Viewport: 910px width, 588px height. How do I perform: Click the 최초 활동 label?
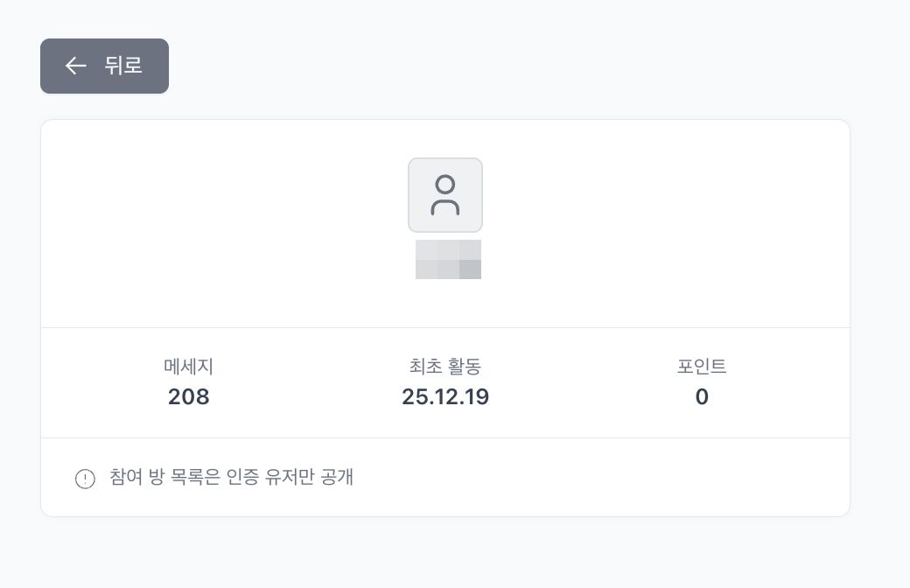coord(445,367)
